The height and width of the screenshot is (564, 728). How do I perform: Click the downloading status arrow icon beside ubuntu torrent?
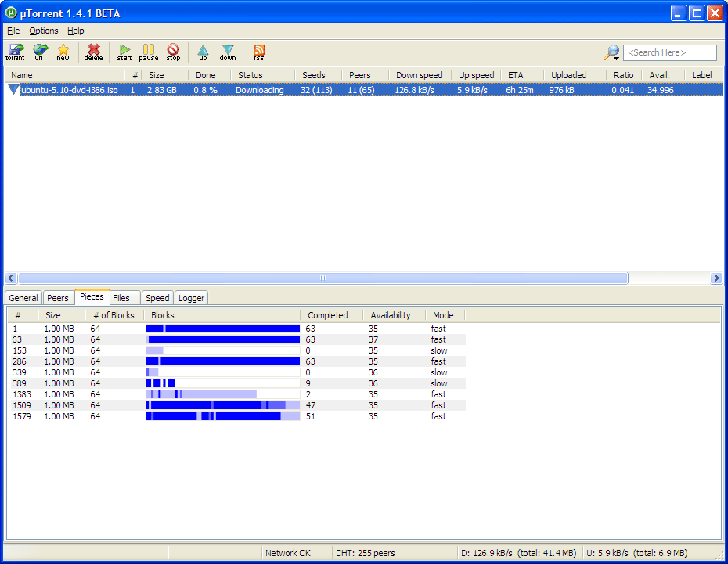pos(13,89)
